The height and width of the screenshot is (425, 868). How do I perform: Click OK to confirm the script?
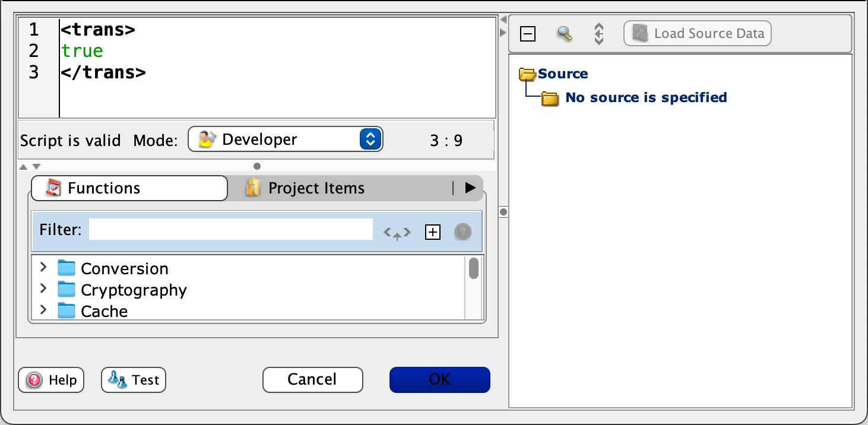439,379
